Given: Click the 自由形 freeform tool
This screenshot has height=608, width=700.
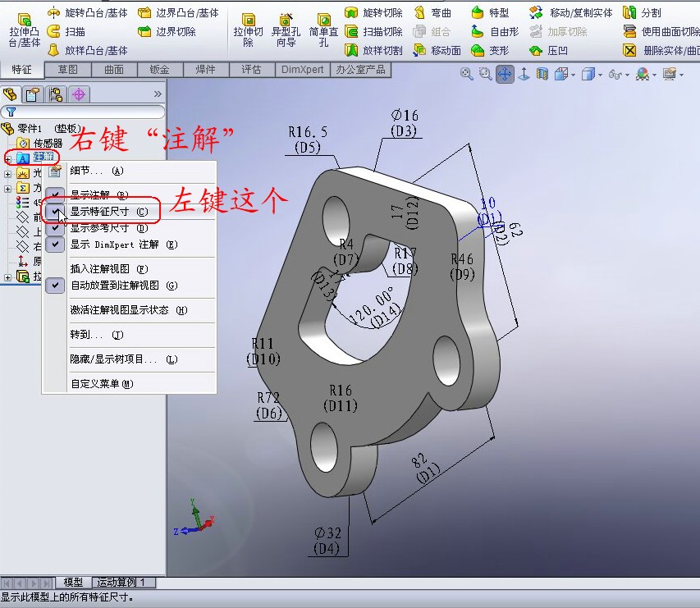Looking at the screenshot, I should click(495, 32).
